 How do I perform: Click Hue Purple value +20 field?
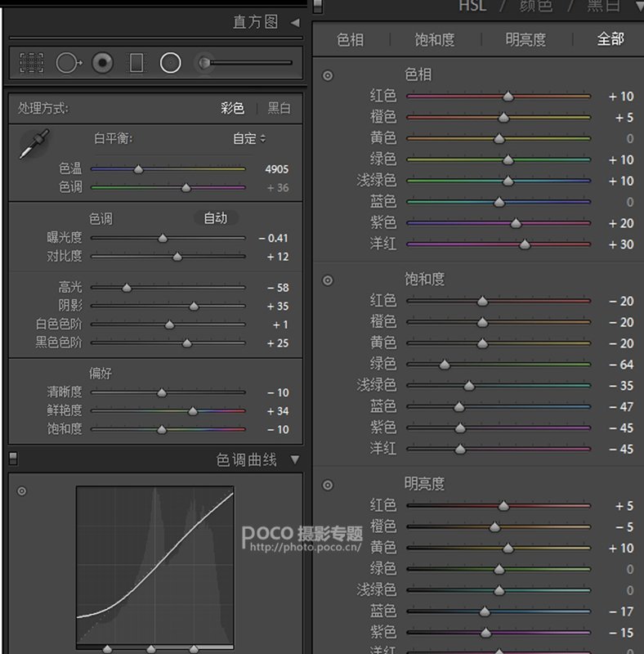coord(621,223)
